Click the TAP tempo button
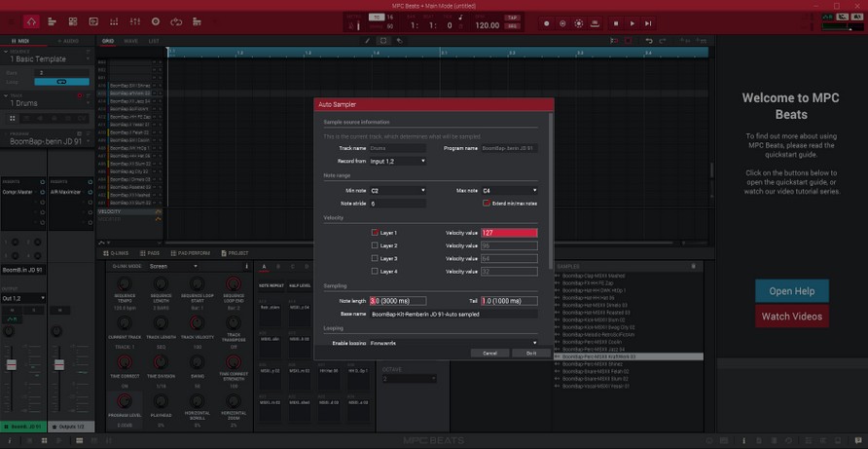This screenshot has height=449, width=868. (x=512, y=18)
